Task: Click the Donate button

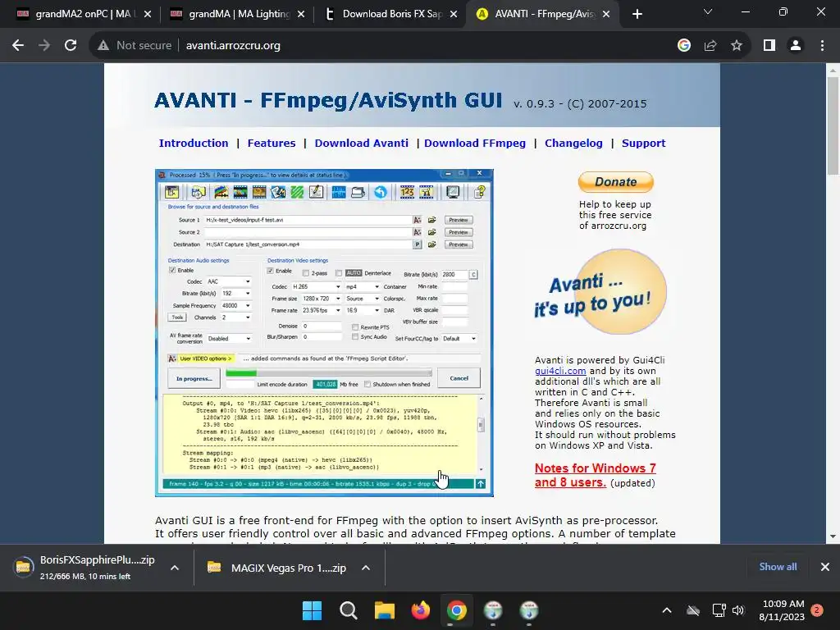Action: point(615,182)
